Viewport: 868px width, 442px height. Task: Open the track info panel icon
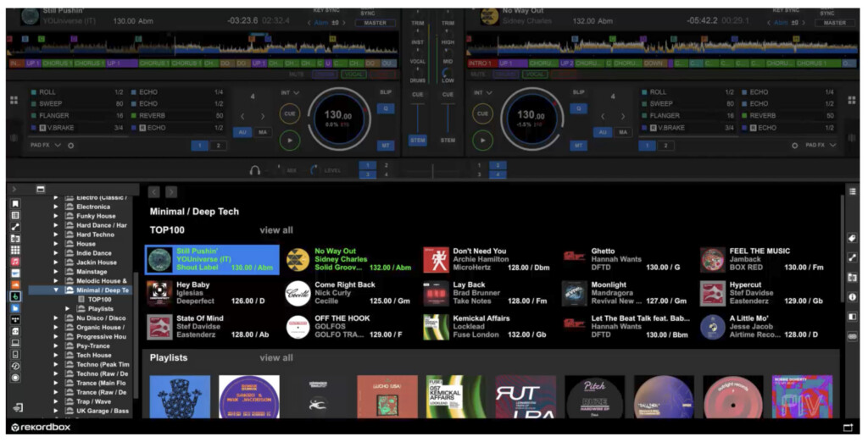click(853, 297)
